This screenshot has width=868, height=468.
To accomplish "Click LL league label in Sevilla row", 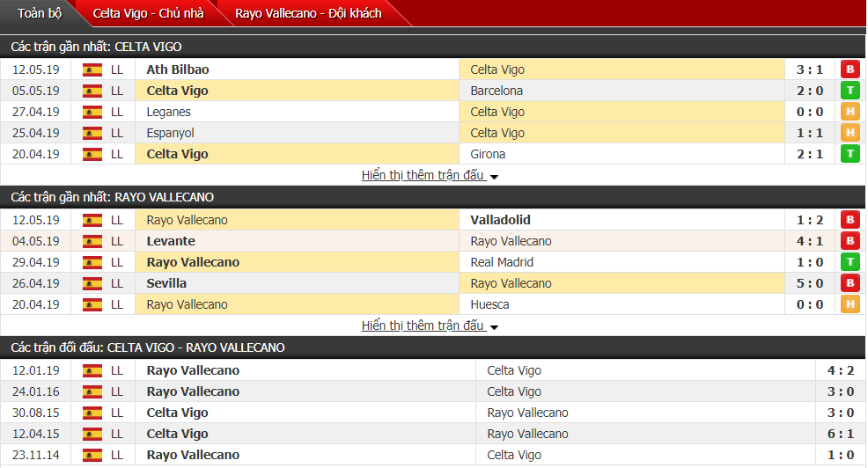I will (117, 283).
